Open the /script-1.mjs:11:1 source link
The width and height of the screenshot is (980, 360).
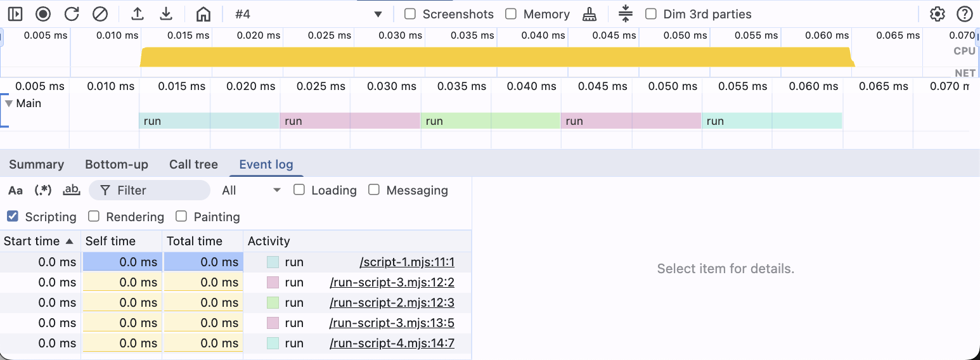coord(407,262)
